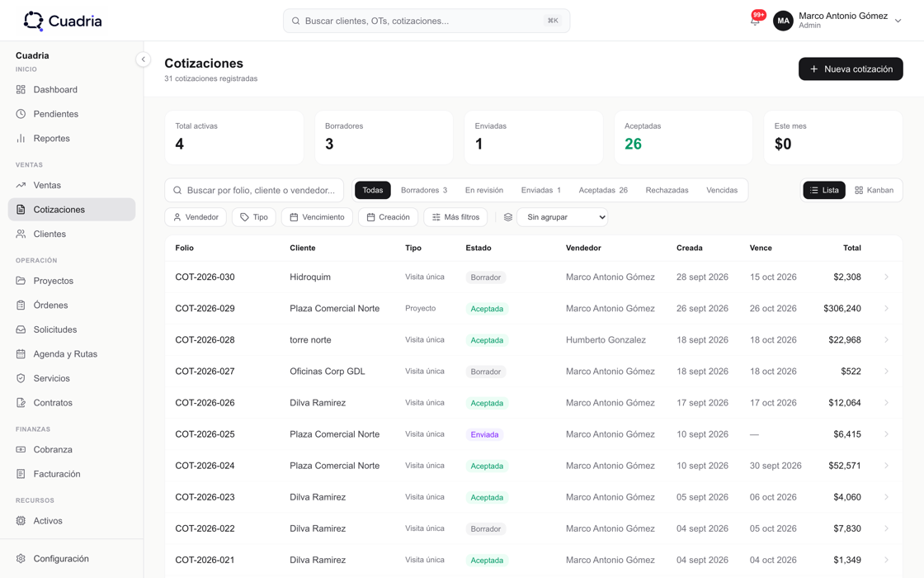
Task: Open Activos under Recursos
Action: 71,521
